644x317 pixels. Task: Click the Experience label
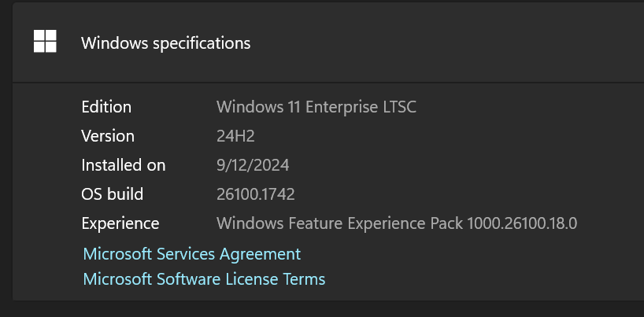coord(120,223)
